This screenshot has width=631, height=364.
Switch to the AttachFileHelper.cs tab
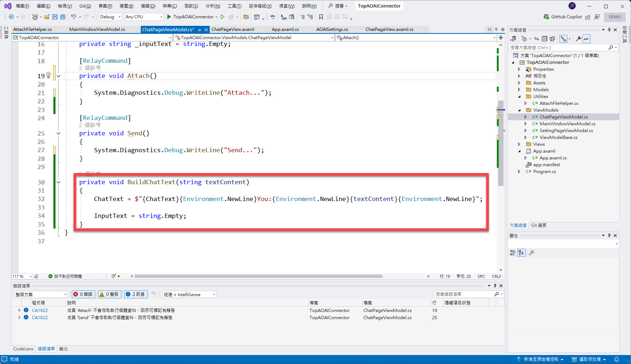pyautogui.click(x=32, y=29)
